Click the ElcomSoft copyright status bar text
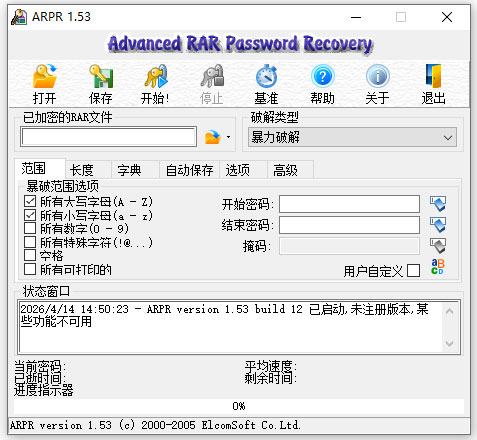Viewport: 477px width, 440px height. point(155,425)
